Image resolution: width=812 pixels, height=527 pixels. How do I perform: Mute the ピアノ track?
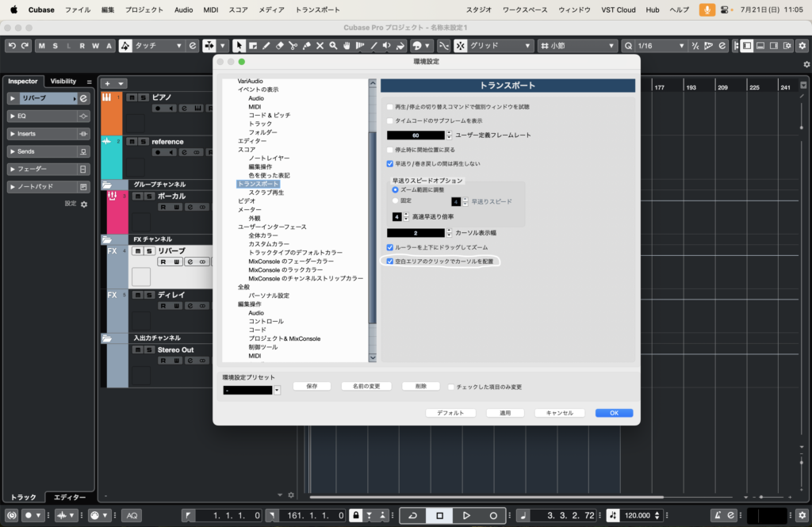132,97
